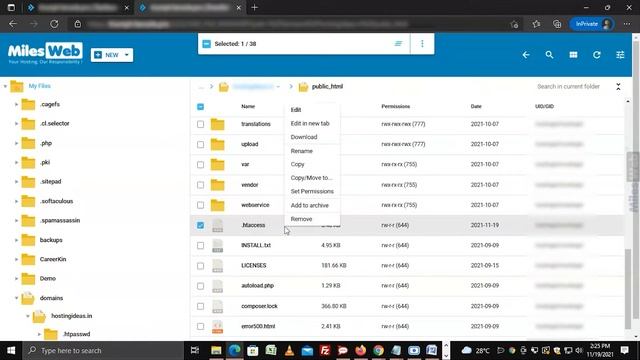Screen dimensions: 640x360
Task: Reload page with browser refresh icon
Action: click(54, 24)
